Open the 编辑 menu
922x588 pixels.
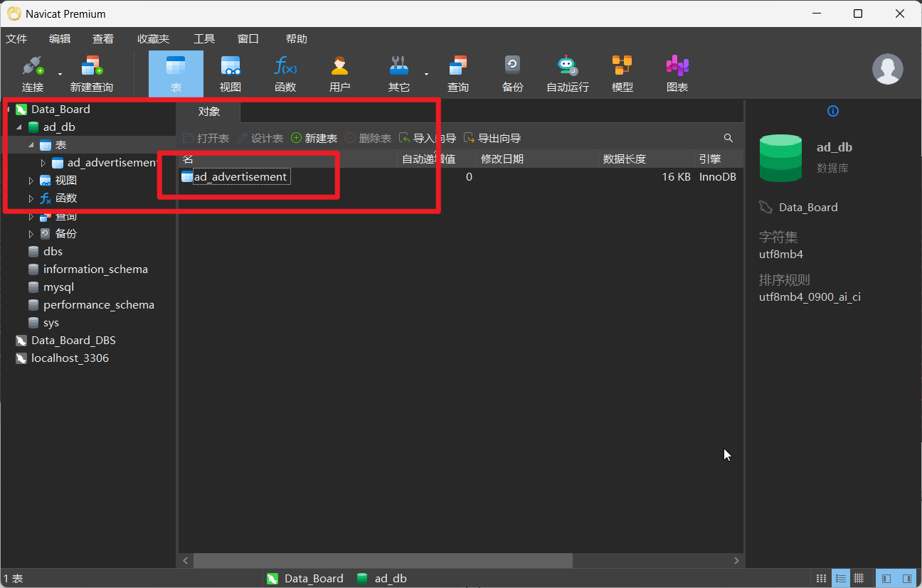pyautogui.click(x=60, y=39)
